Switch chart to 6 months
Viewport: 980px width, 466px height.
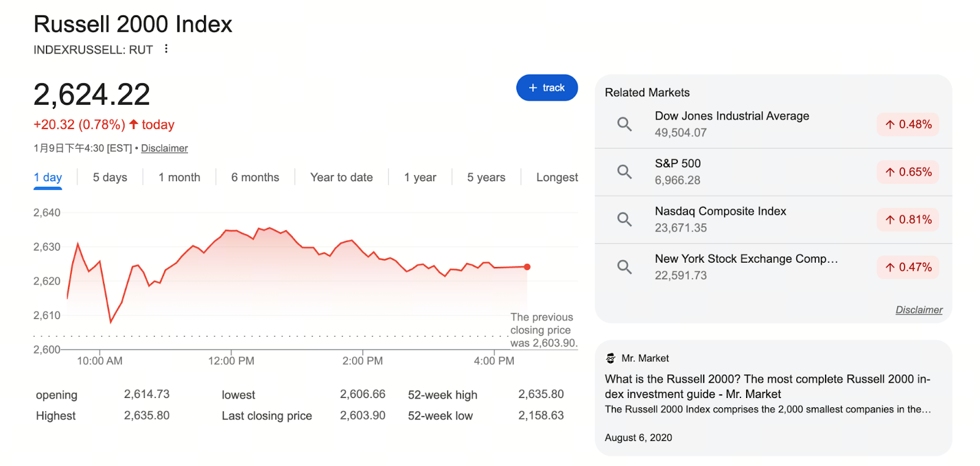(255, 178)
